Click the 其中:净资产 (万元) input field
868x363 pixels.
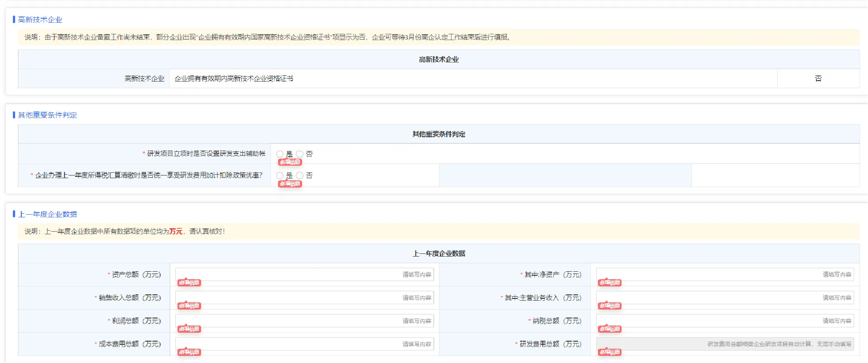725,274
